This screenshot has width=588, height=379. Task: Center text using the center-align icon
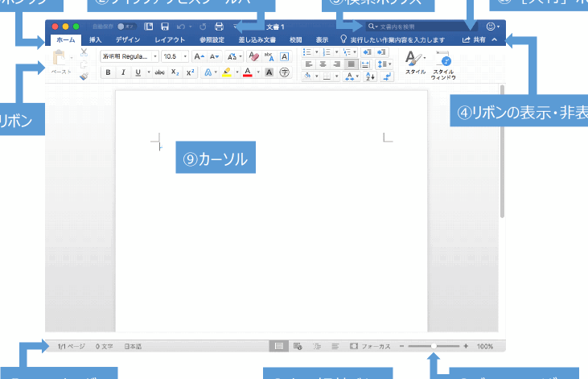323,64
